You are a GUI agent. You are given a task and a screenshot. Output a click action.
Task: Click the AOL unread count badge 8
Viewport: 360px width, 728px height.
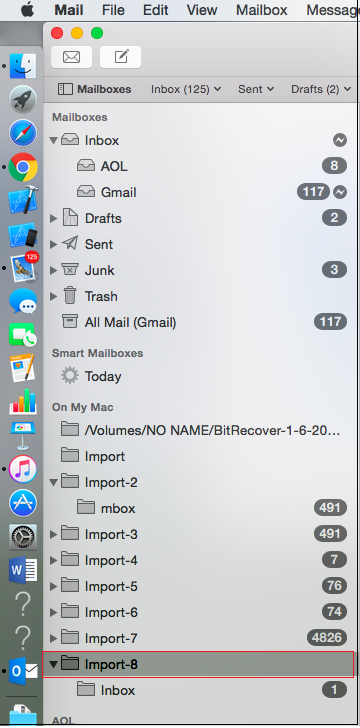click(334, 166)
